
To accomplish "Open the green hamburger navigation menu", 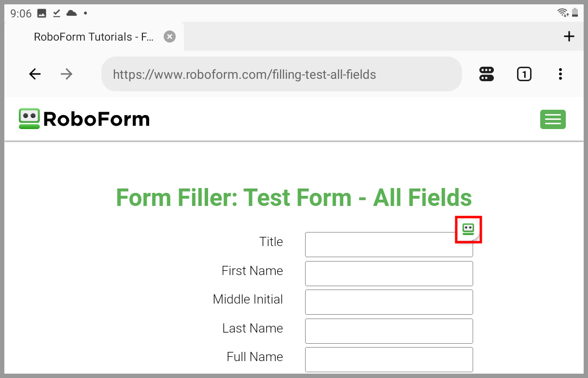I will 553,119.
